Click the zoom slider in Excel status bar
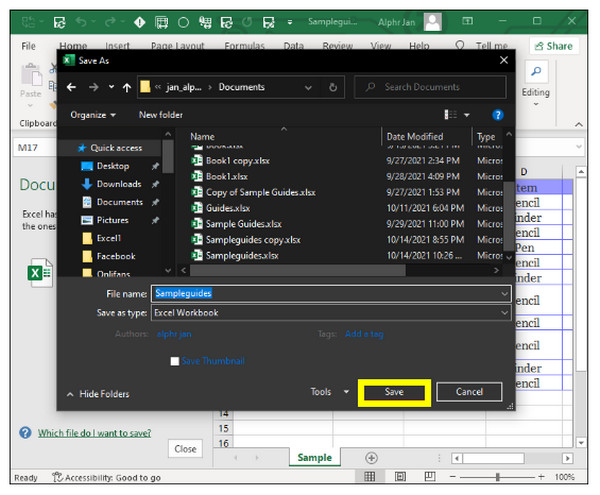The height and width of the screenshot is (495, 600). [x=497, y=477]
